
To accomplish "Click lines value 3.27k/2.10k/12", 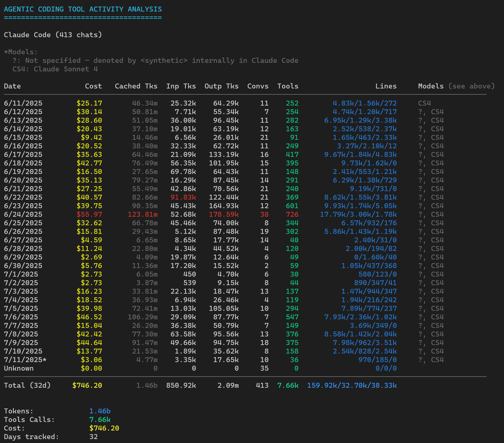I will [x=367, y=146].
